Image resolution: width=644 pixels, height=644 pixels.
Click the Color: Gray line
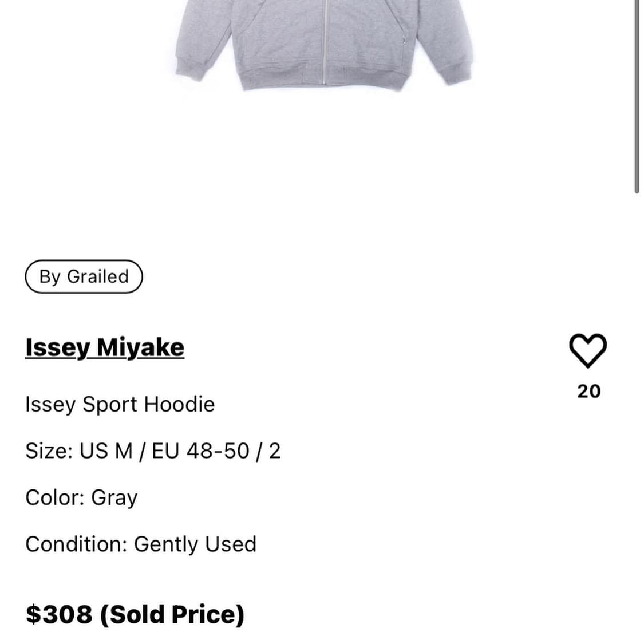click(x=81, y=497)
